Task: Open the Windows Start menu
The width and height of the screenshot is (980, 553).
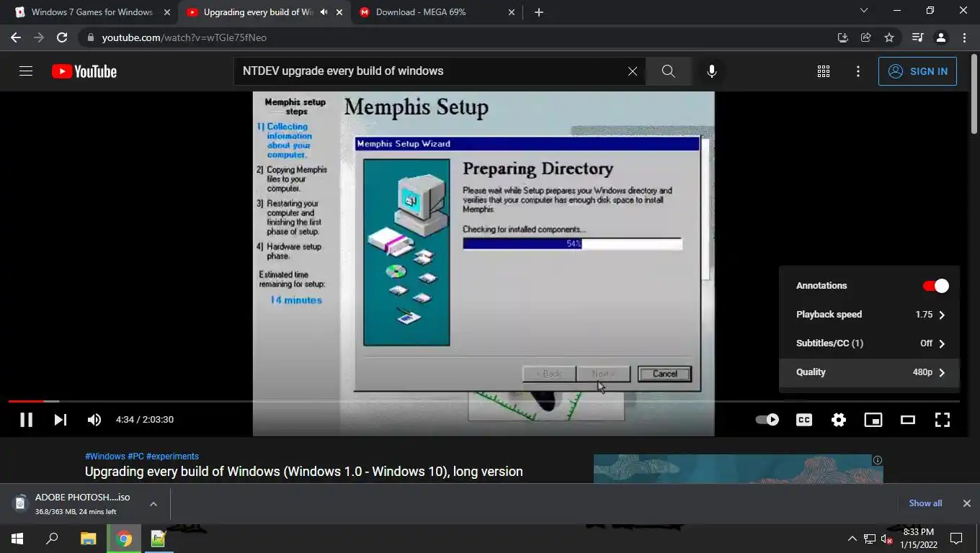Action: (17, 539)
